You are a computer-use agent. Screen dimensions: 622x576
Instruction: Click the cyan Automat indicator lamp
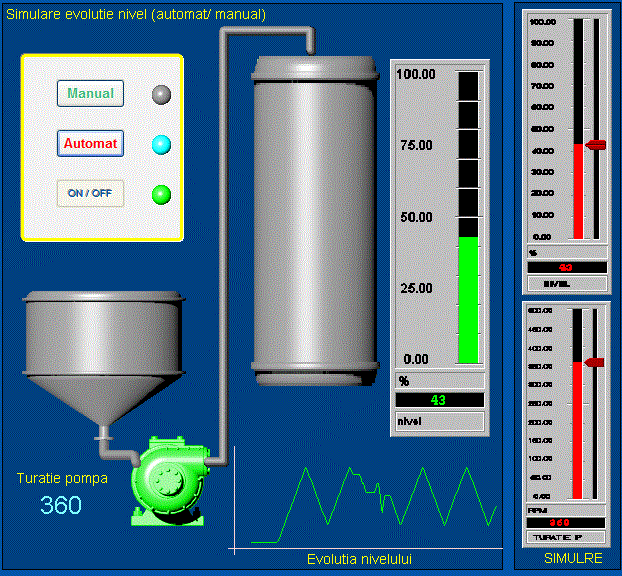pos(161,145)
